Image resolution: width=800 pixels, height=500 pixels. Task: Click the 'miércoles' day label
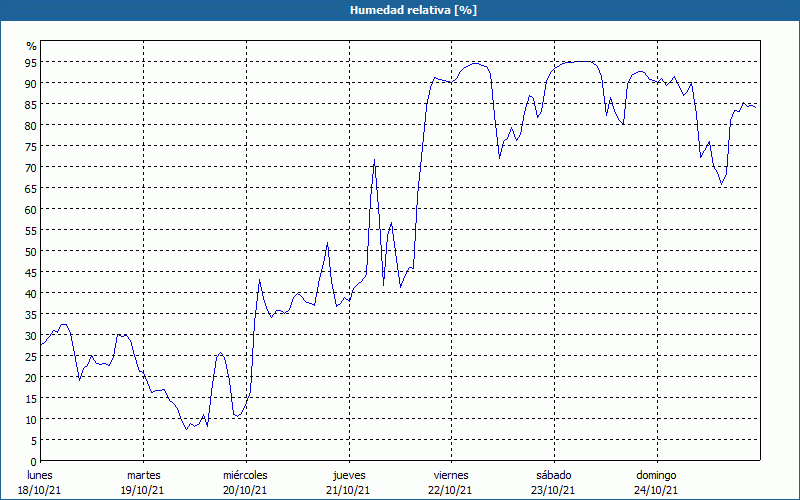[x=245, y=475]
